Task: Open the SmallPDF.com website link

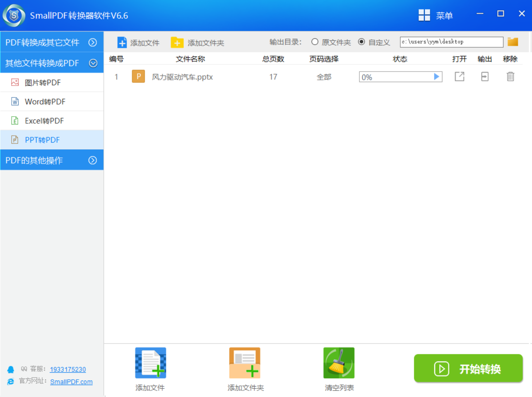Action: [x=71, y=382]
